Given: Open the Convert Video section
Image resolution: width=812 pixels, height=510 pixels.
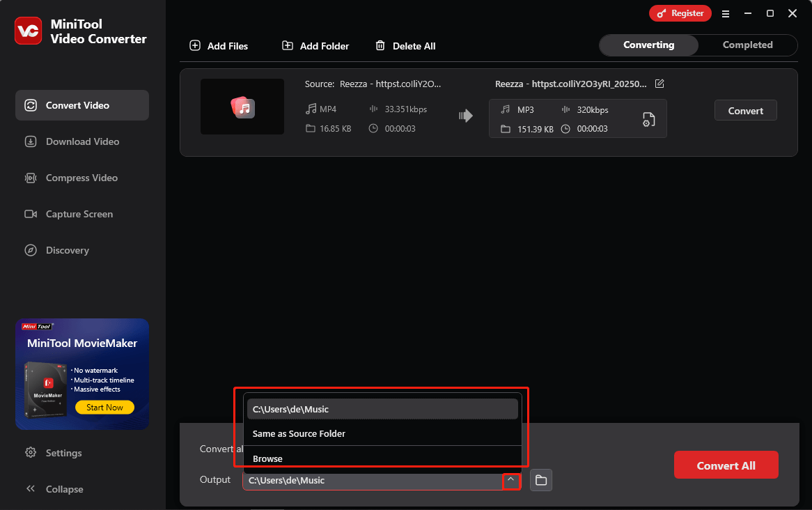Looking at the screenshot, I should [x=81, y=105].
